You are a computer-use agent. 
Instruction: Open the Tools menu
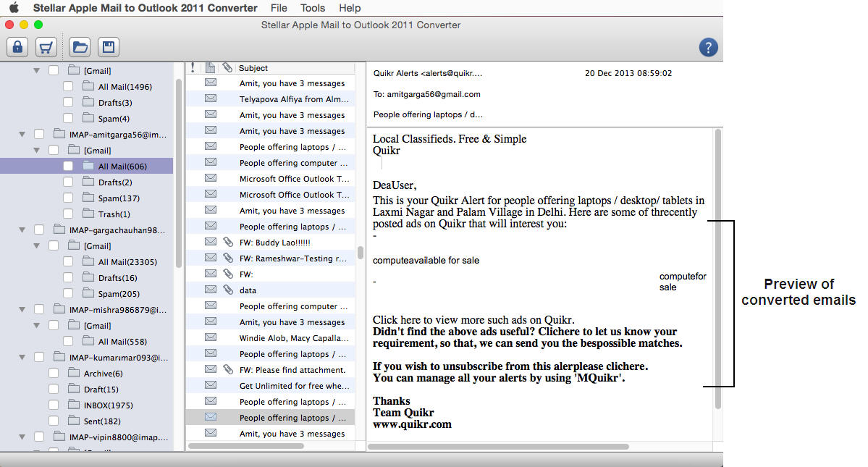coord(313,8)
